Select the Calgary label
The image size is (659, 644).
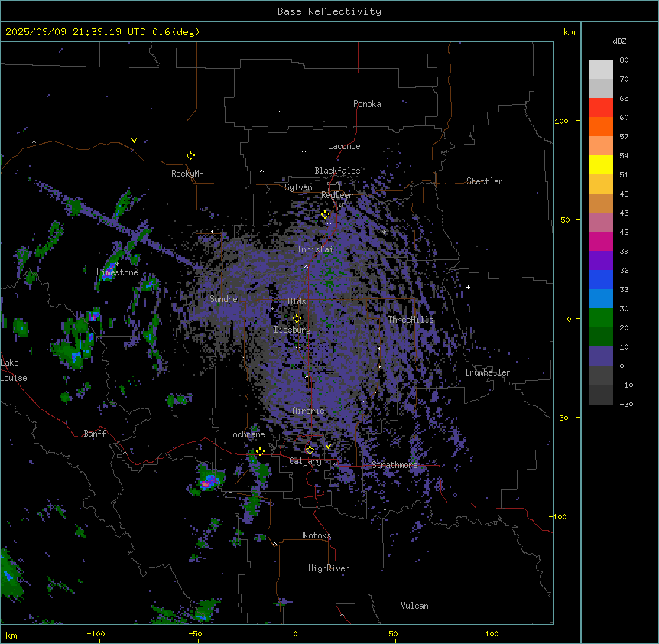coord(305,461)
